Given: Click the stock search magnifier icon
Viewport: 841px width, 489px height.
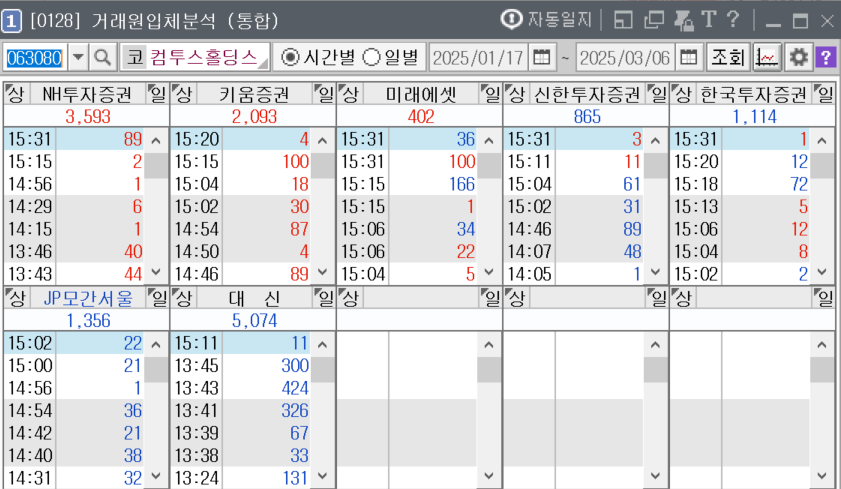Looking at the screenshot, I should click(x=103, y=57).
